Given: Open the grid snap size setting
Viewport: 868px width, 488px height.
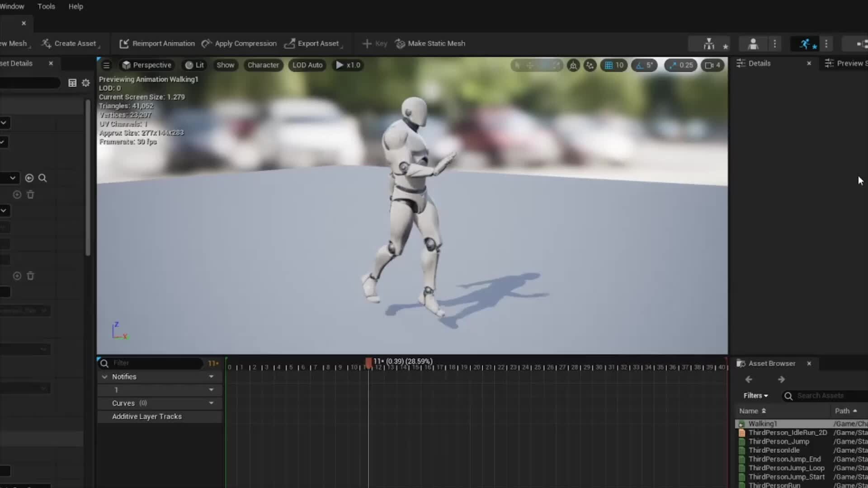Looking at the screenshot, I should 613,66.
